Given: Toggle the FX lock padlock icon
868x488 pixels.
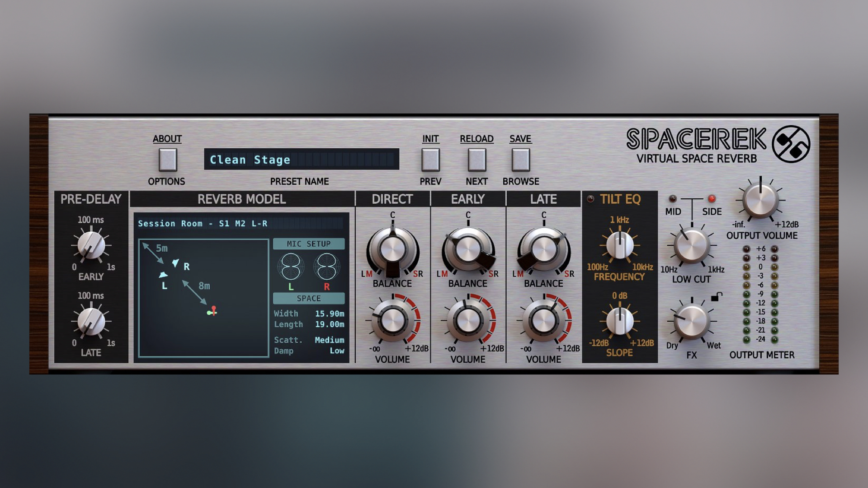Looking at the screenshot, I should 717,296.
